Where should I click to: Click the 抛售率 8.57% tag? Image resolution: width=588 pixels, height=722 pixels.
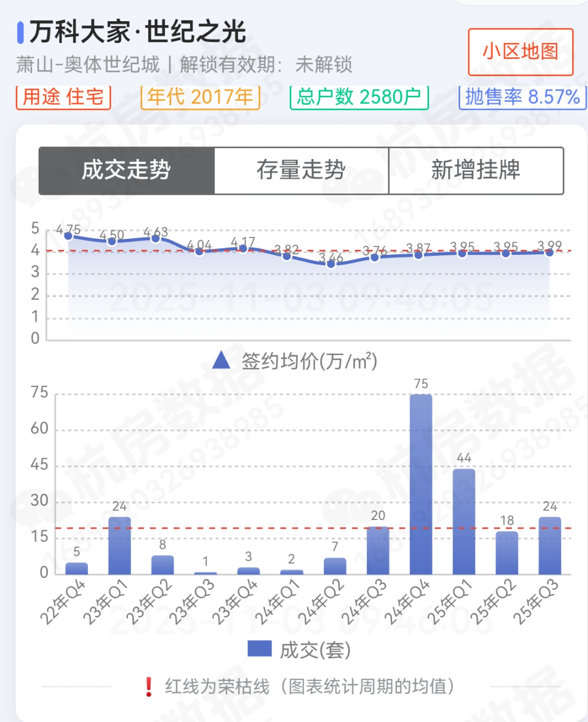pyautogui.click(x=522, y=97)
